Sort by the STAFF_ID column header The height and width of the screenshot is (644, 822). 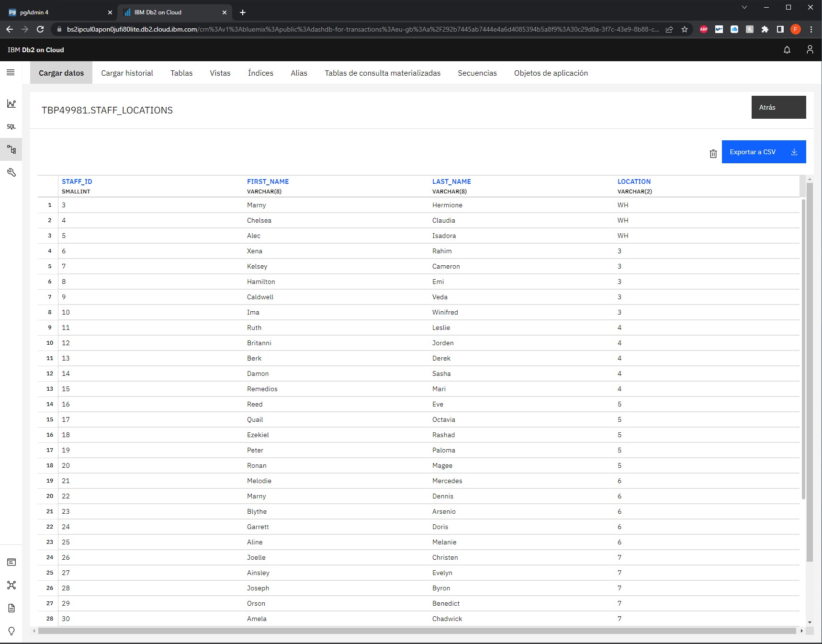[77, 181]
